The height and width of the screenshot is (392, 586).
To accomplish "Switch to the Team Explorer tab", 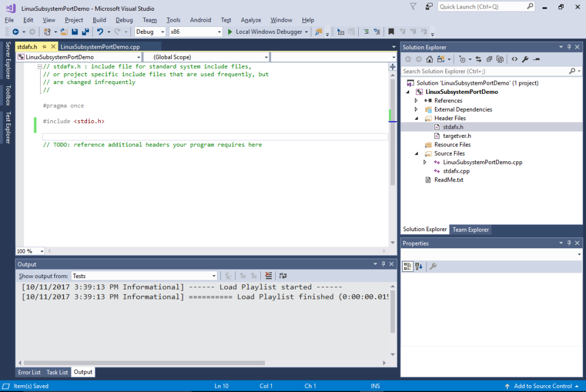I will tap(470, 229).
